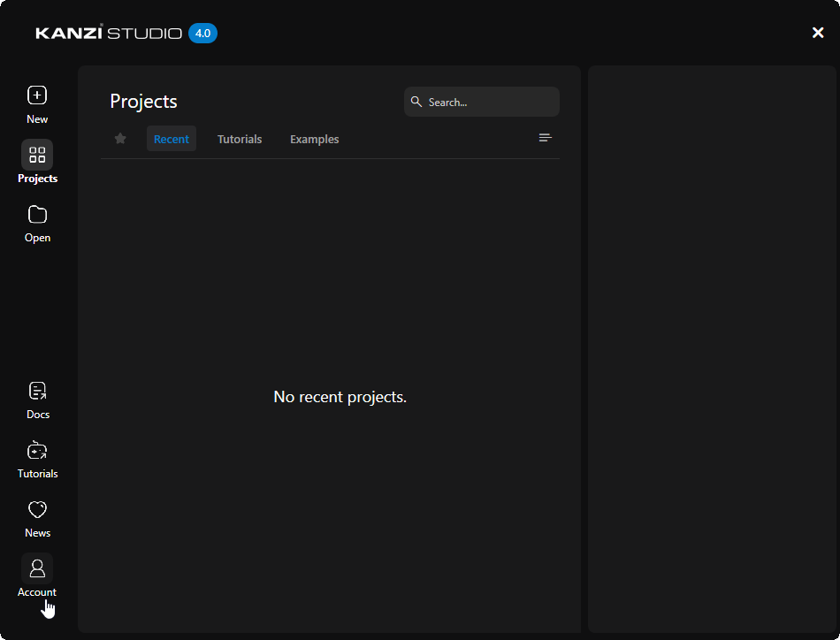Create a new project using the New icon
840x640 pixels.
click(36, 95)
